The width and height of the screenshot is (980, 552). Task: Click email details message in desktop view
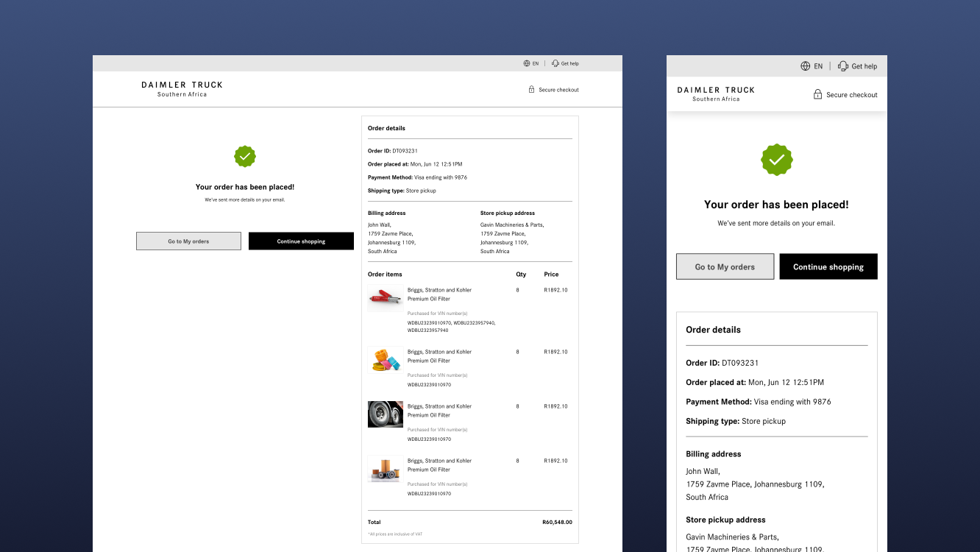245,199
